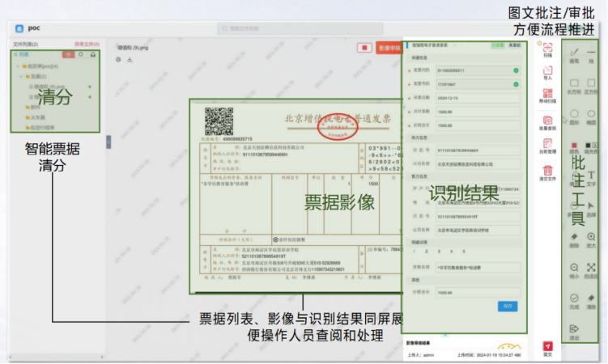Click the blue 保存 save button
Viewport: 608px width, 364px height.
508,307
